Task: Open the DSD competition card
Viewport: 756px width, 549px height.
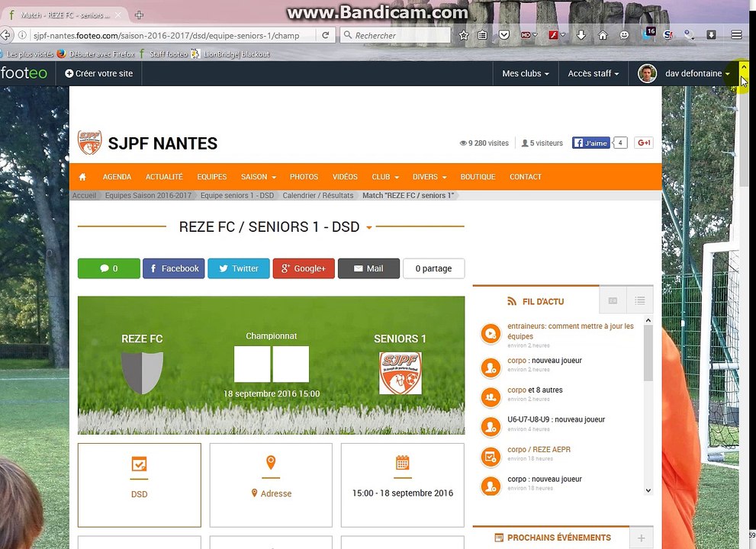Action: pyautogui.click(x=140, y=485)
